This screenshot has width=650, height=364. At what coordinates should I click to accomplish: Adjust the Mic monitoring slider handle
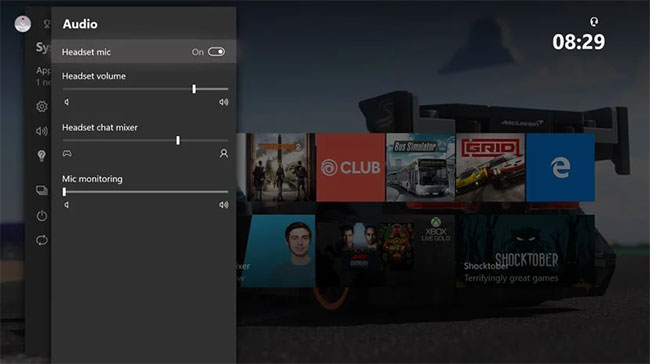pyautogui.click(x=64, y=192)
